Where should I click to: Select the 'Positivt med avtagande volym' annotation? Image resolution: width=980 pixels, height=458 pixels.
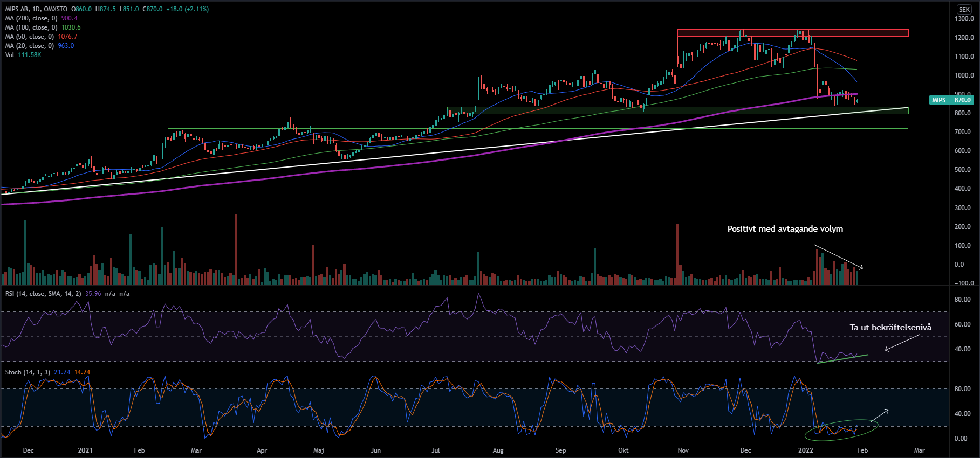click(785, 229)
